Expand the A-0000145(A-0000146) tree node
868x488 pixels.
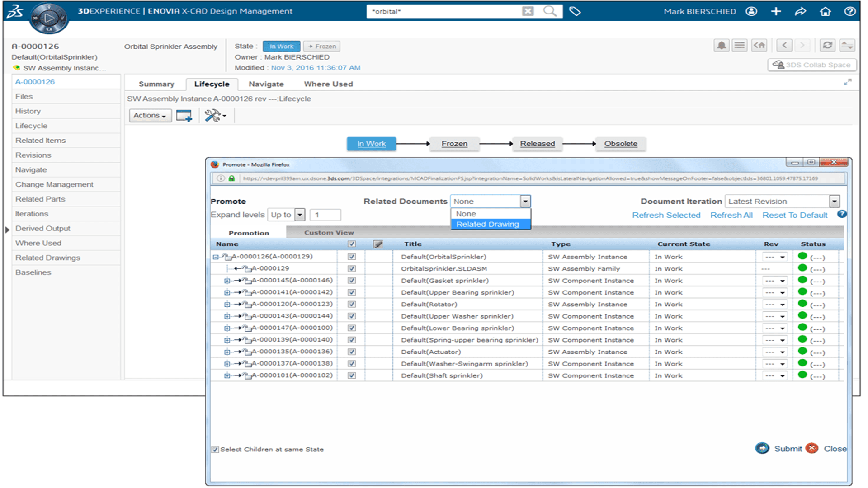click(x=227, y=281)
